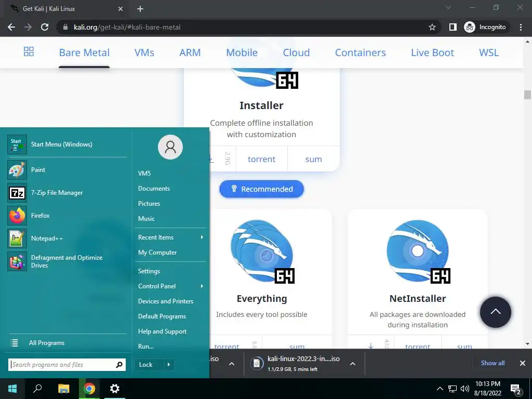This screenshot has width=532, height=399.
Task: Switch to the VMs tab
Action: coord(144,52)
